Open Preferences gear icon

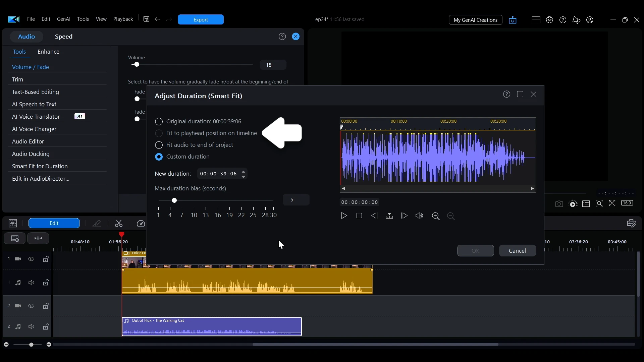click(550, 20)
